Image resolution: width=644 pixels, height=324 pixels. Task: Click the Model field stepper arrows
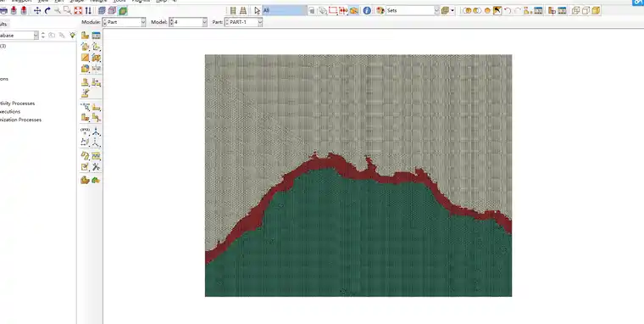coord(172,22)
